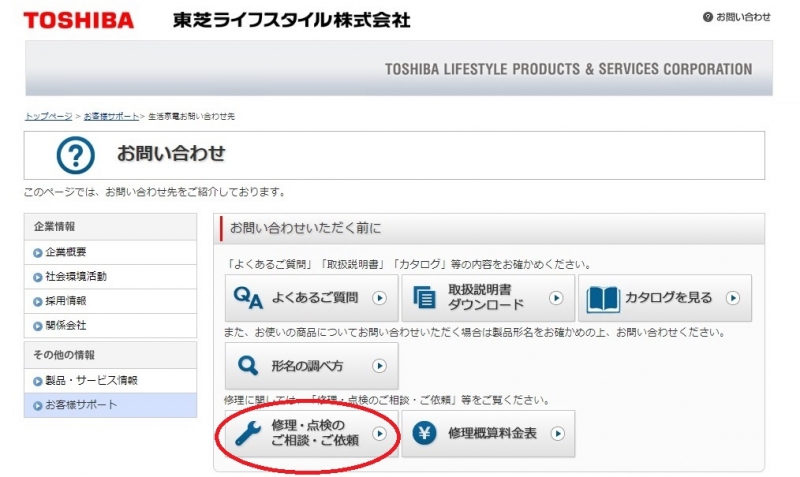Open お問い合わせ link in top right header
Image resolution: width=800 pixels, height=477 pixels.
pyautogui.click(x=743, y=17)
